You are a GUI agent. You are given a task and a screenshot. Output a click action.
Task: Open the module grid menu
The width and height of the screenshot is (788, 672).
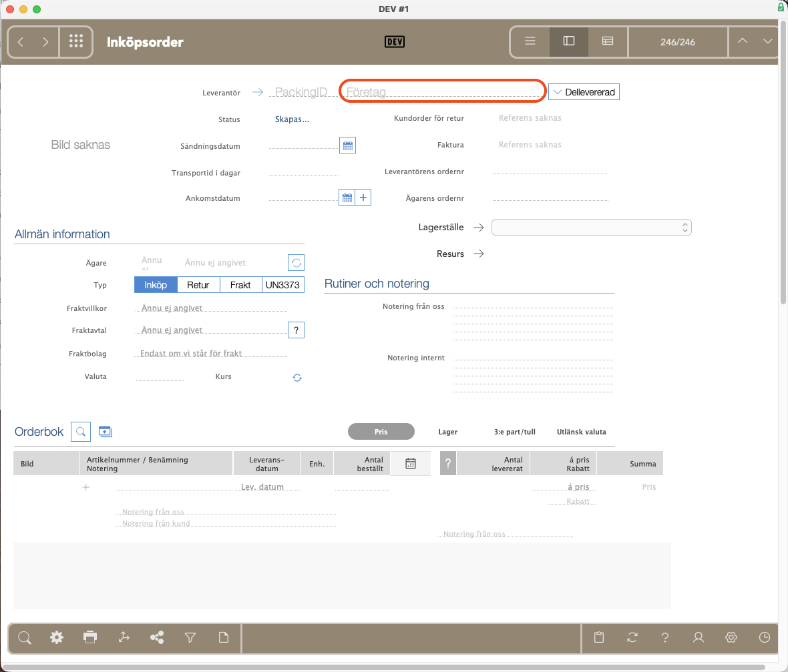(x=76, y=41)
